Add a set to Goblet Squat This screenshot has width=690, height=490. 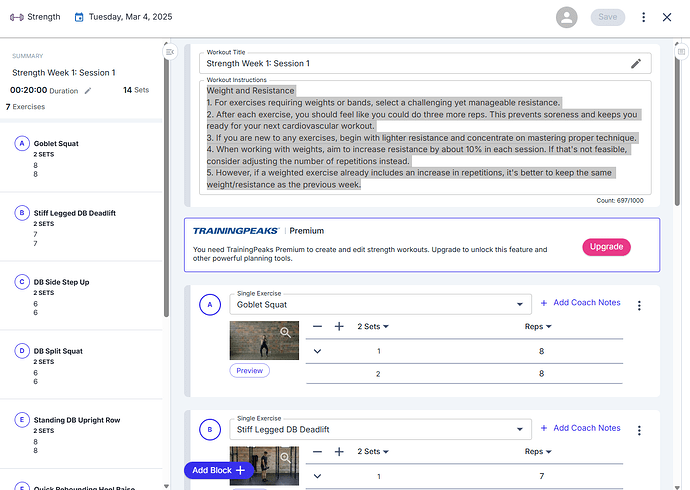pos(339,326)
